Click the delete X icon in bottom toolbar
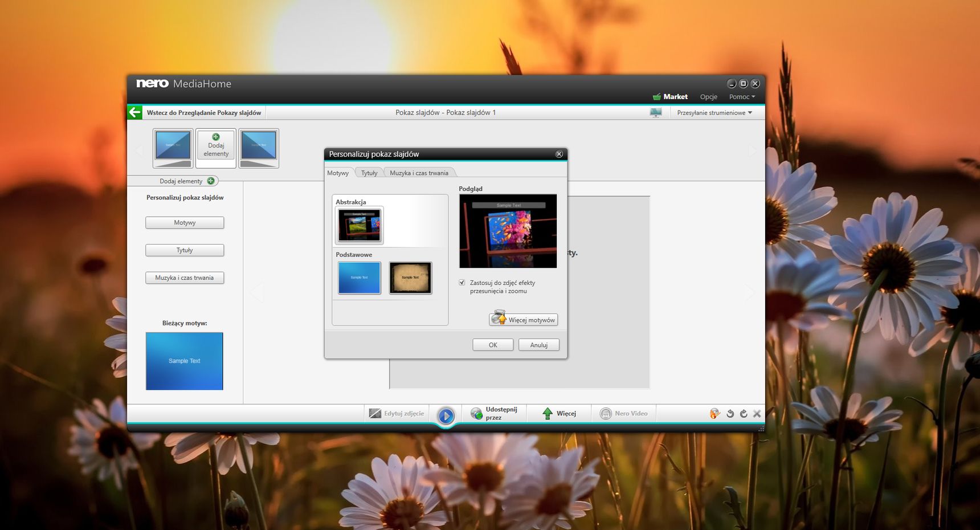This screenshot has height=530, width=980. click(x=757, y=414)
